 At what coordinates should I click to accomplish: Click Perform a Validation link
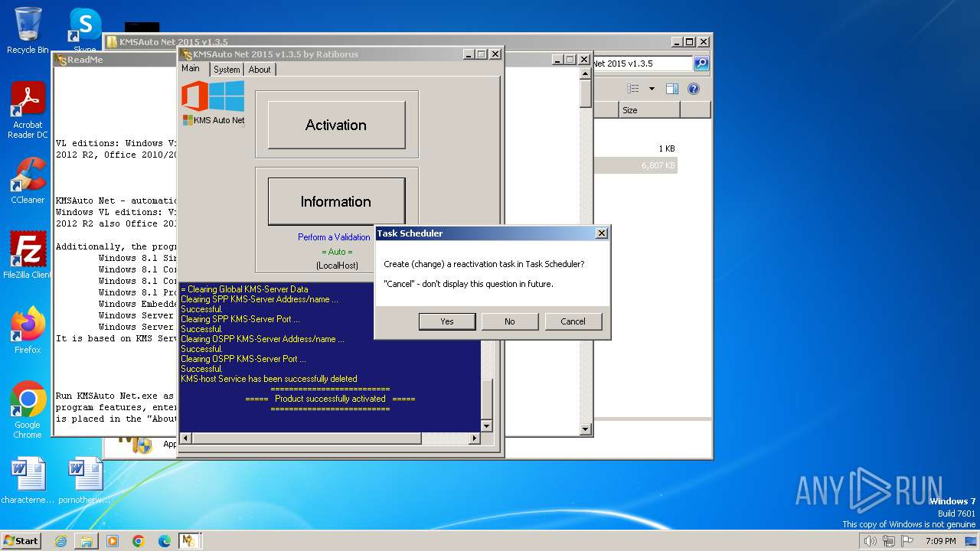tap(334, 237)
